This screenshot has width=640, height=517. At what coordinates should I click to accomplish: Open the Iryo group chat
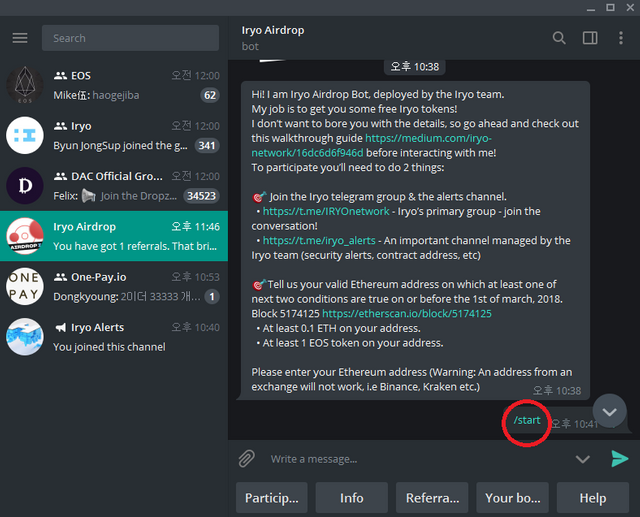click(114, 135)
